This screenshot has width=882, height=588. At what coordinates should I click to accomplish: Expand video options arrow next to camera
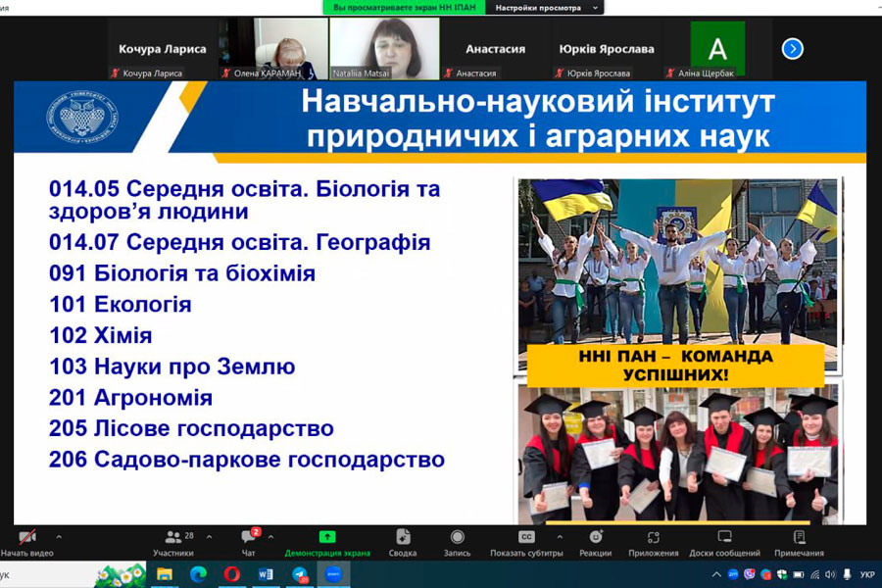59,537
